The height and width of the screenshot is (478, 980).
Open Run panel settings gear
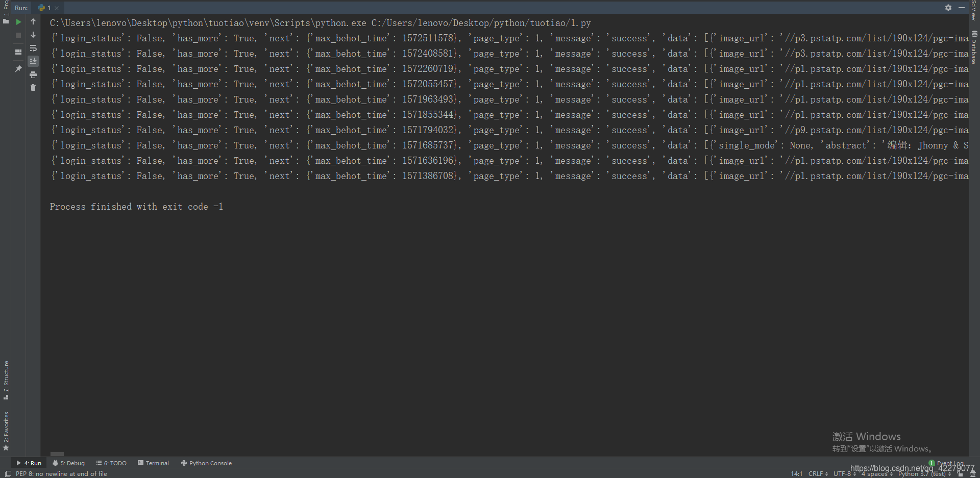click(948, 8)
